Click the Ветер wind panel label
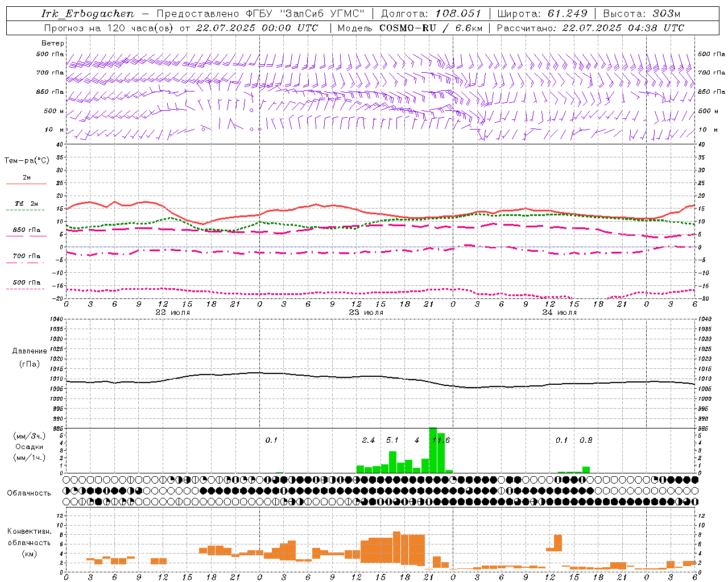The width and height of the screenshot is (728, 582). coord(52,43)
